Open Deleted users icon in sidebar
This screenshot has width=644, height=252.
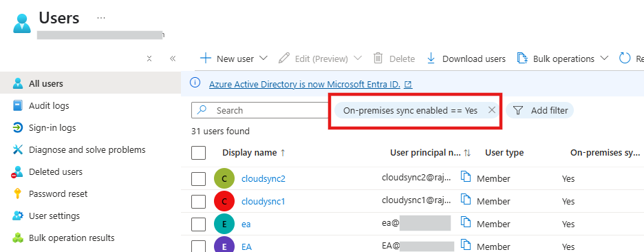coord(18,172)
